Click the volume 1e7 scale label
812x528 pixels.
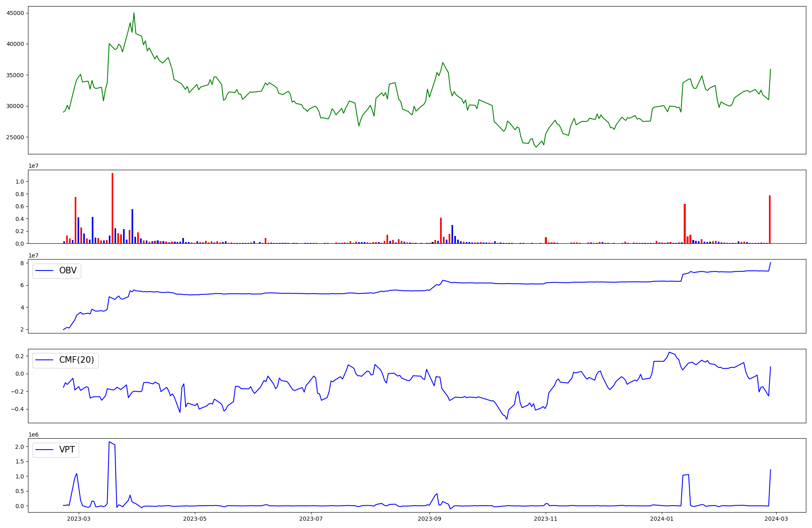(x=33, y=166)
